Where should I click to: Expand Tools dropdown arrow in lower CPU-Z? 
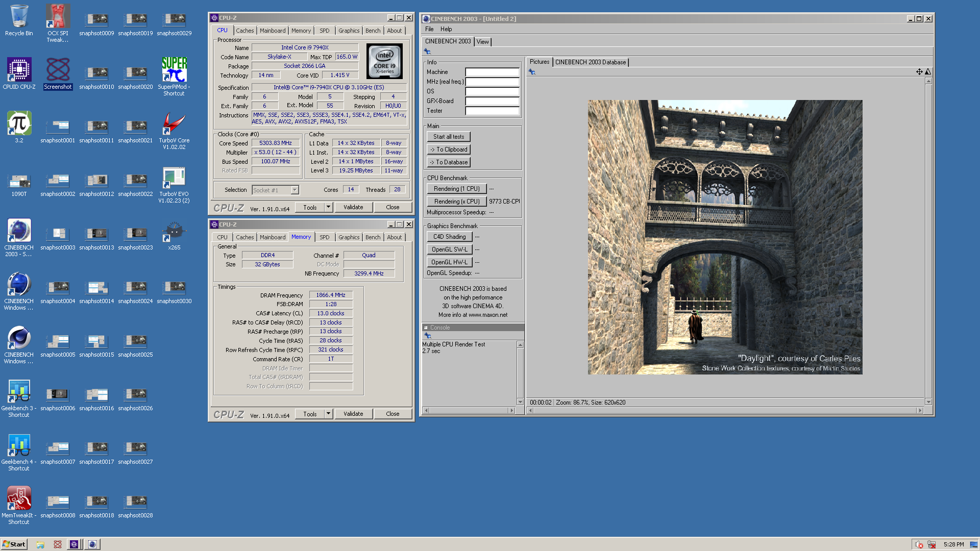pyautogui.click(x=328, y=414)
